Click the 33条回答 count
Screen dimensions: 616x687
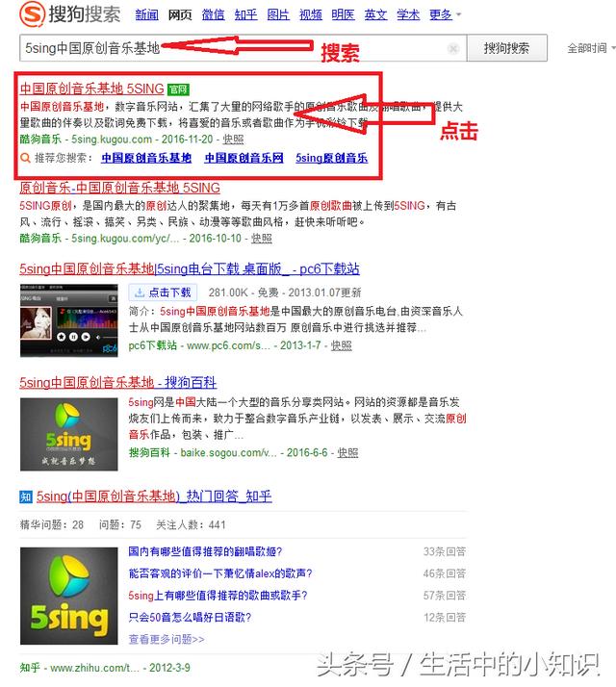click(x=444, y=551)
